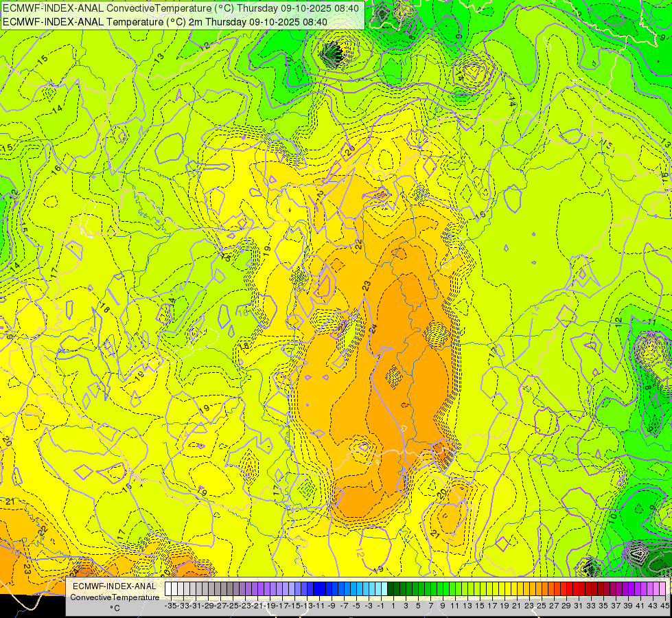Click legend value 37
Viewport: 672px width, 618px height.
click(x=616, y=606)
